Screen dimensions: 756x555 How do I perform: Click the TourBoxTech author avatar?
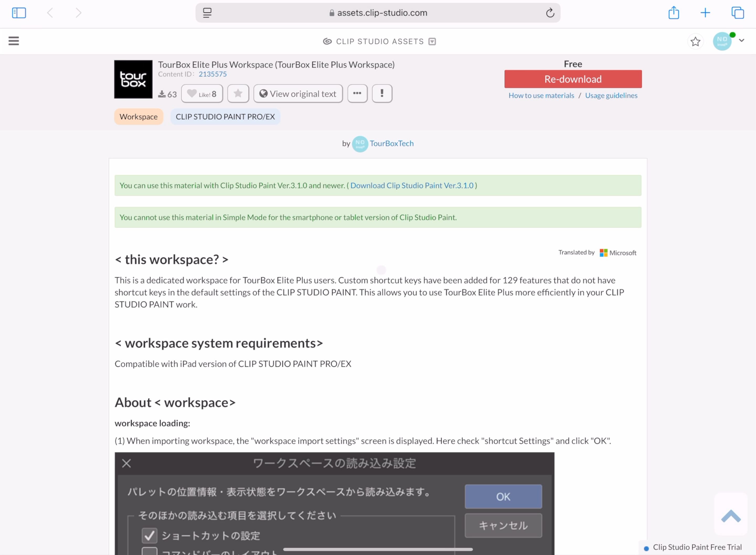[360, 144]
